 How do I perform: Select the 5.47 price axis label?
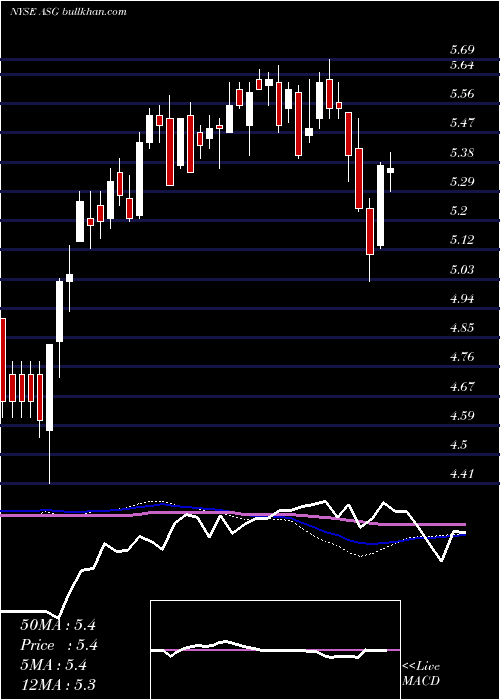[462, 123]
